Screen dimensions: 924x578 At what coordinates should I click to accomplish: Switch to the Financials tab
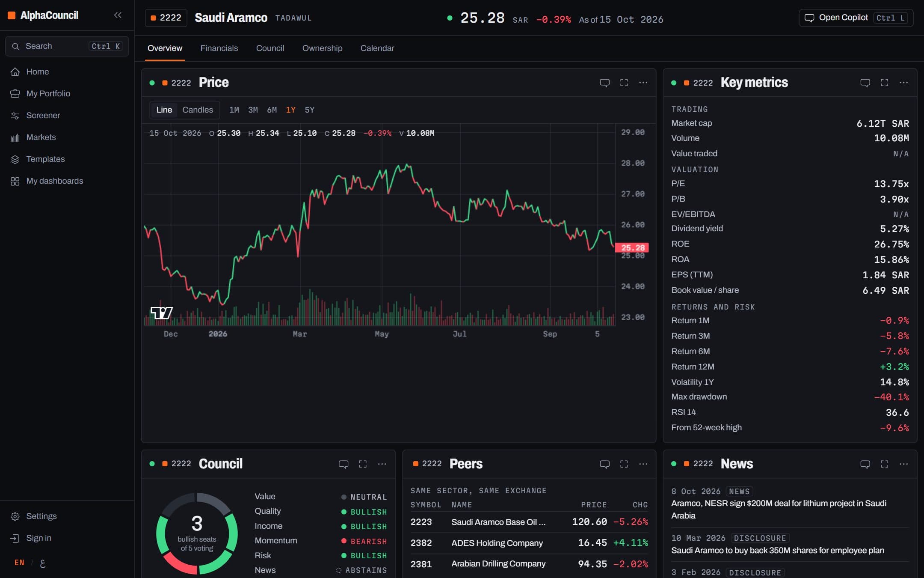[219, 48]
